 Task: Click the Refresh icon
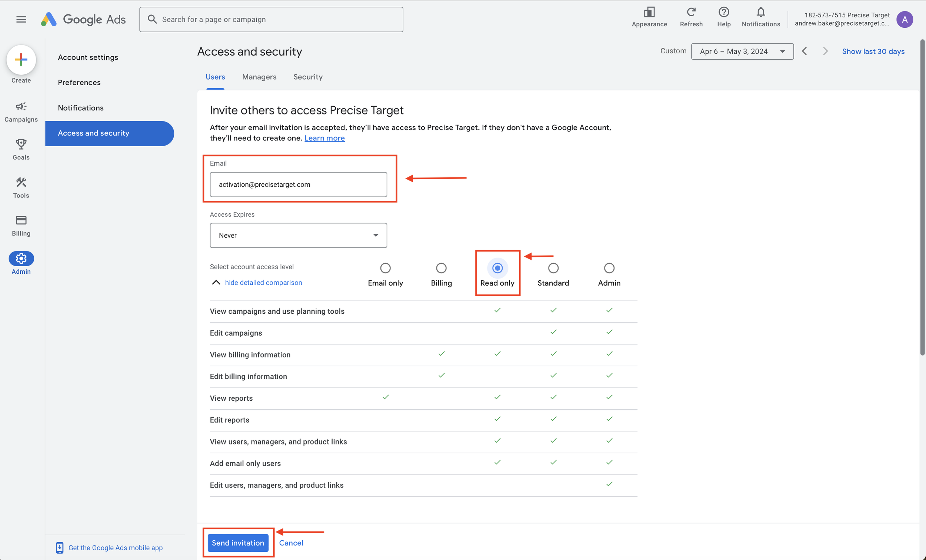(691, 17)
